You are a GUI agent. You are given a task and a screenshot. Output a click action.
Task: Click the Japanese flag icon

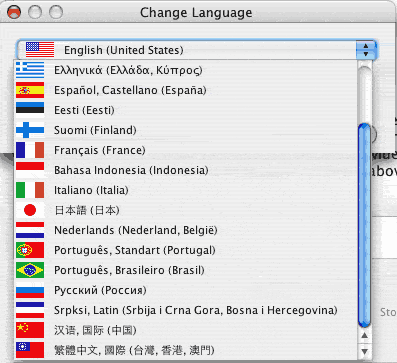click(30, 210)
